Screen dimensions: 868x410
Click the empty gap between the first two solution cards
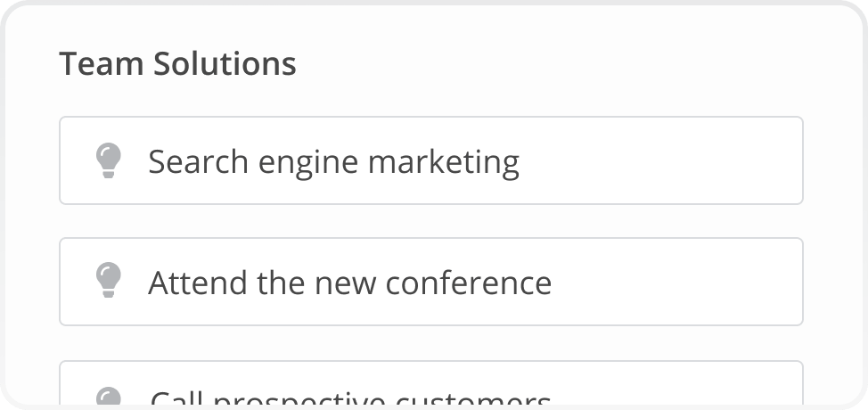[x=431, y=221]
